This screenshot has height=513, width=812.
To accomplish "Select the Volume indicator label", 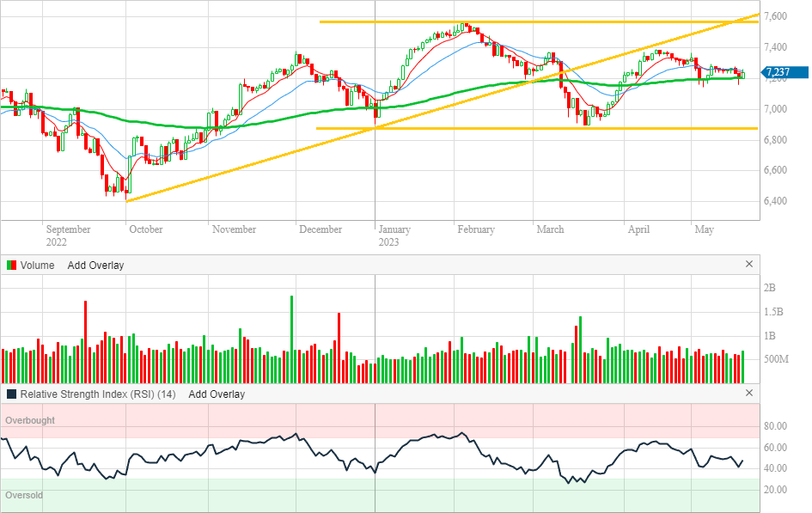I will coord(37,266).
